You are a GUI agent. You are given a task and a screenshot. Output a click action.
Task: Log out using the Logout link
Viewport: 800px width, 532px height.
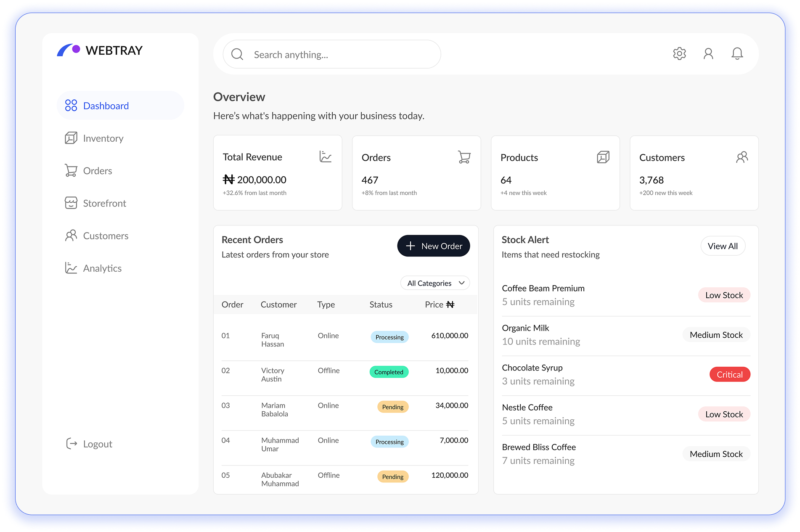89,444
